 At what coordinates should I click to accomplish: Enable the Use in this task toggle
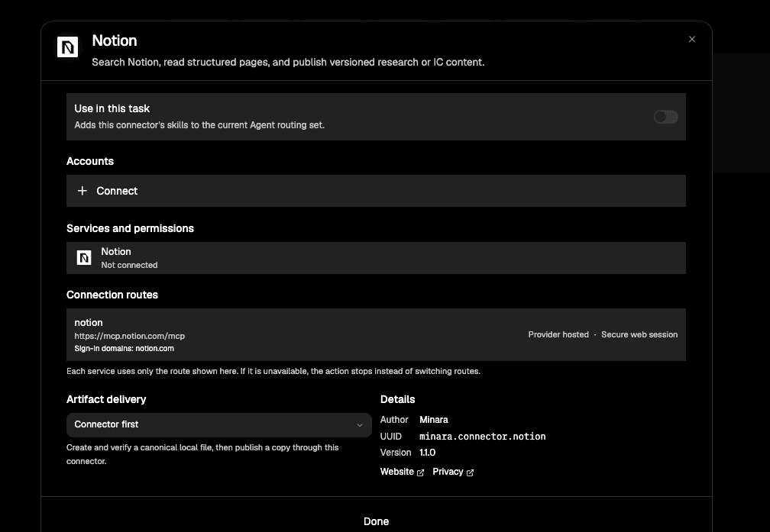pos(666,117)
